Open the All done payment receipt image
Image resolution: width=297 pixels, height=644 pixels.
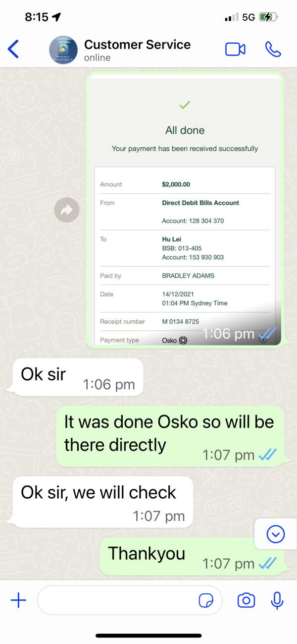coord(184,209)
